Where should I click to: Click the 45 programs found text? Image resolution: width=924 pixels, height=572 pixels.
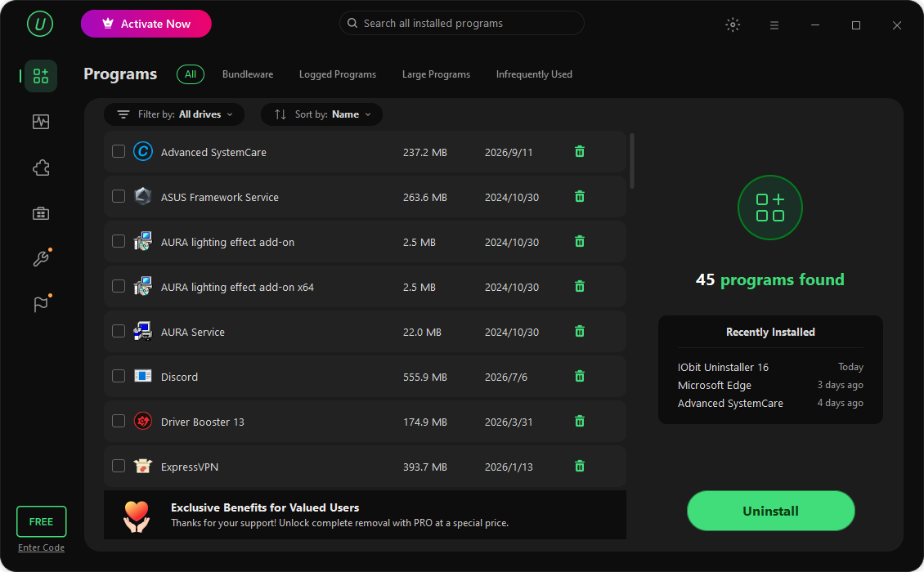pos(769,279)
